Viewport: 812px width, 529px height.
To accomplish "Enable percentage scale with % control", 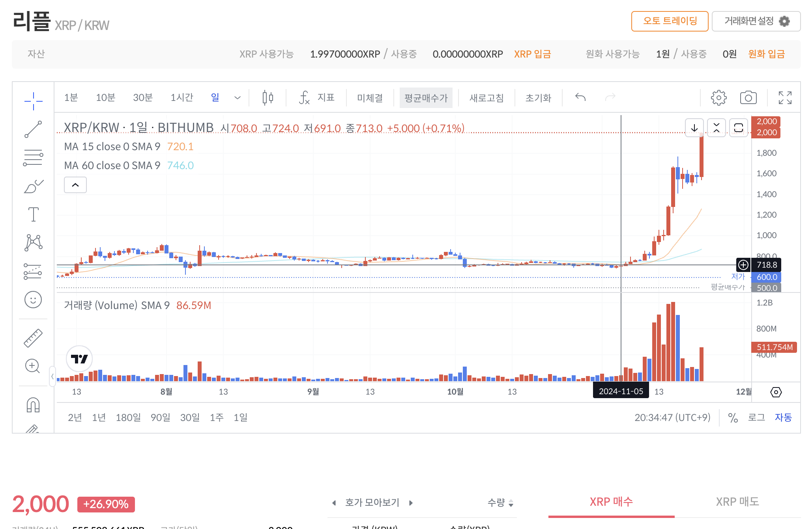I will tap(733, 417).
